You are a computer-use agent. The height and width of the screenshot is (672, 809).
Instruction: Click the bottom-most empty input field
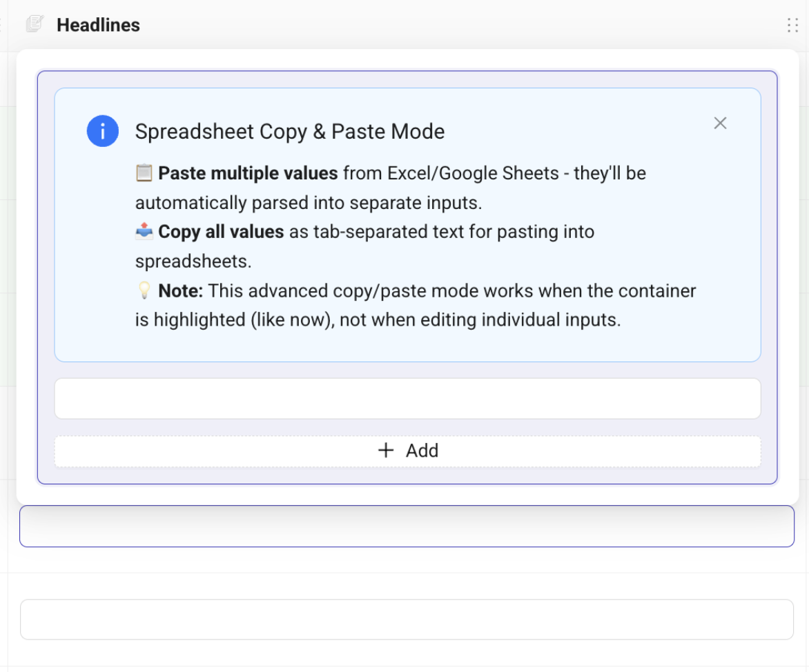click(407, 620)
